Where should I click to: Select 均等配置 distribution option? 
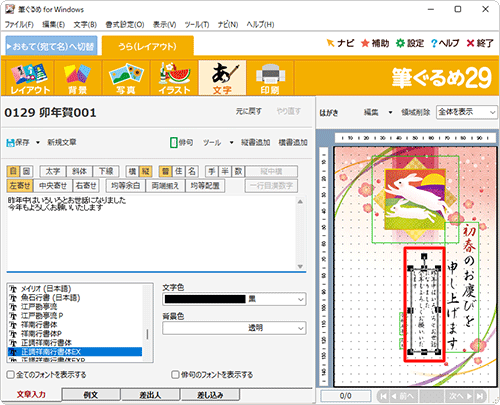click(x=205, y=185)
